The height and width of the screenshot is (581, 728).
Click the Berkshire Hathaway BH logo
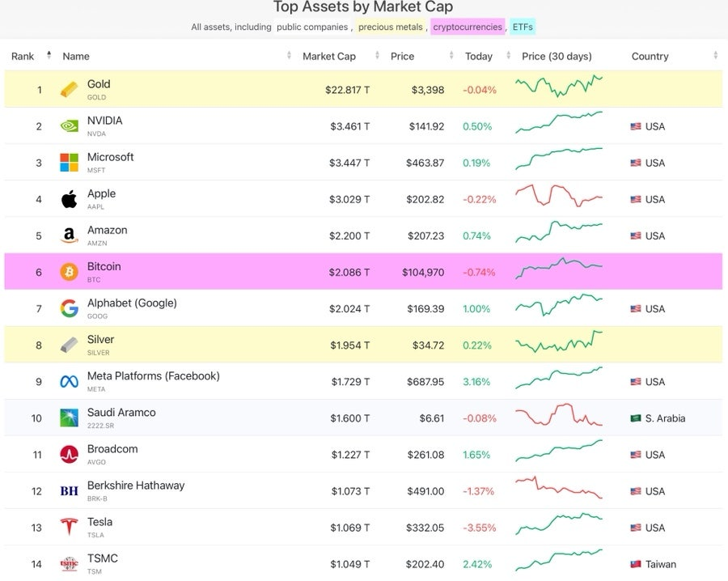click(x=70, y=491)
